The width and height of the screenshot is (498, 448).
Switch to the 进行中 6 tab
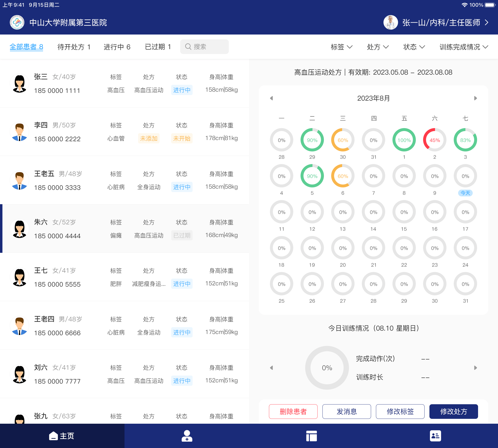pos(117,47)
